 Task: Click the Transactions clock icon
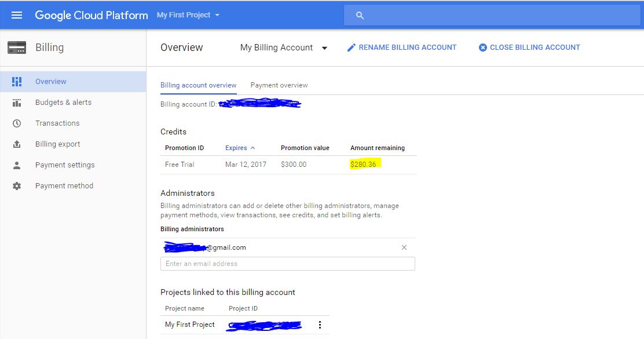pyautogui.click(x=17, y=123)
